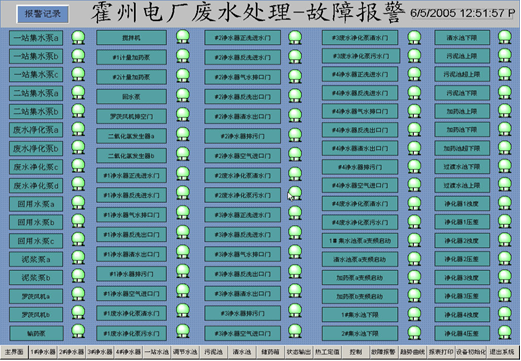Click the lamp beside 2#集水池下限
Image resolution: width=521 pixels, height=361 pixels.
414,333
